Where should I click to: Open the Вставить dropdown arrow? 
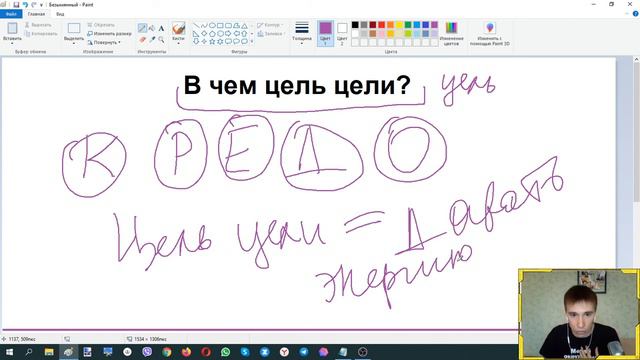(x=12, y=43)
